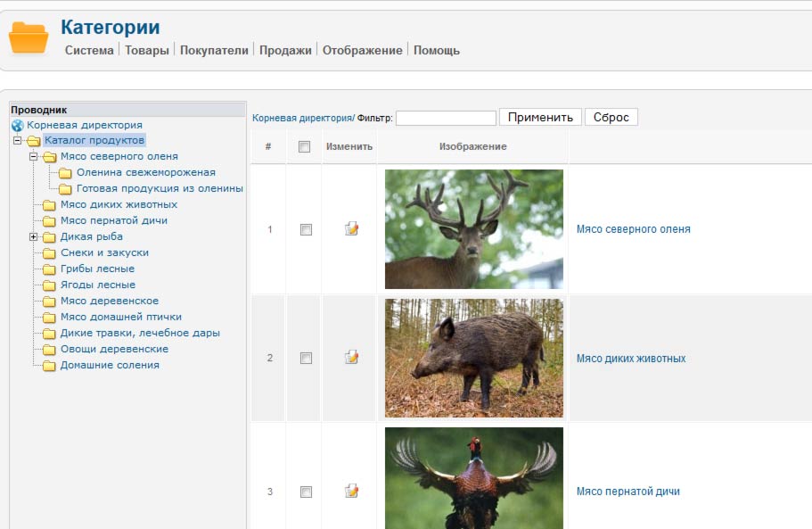Click edit icon in Мясо пернатой дичи row
The height and width of the screenshot is (529, 812).
tap(351, 491)
